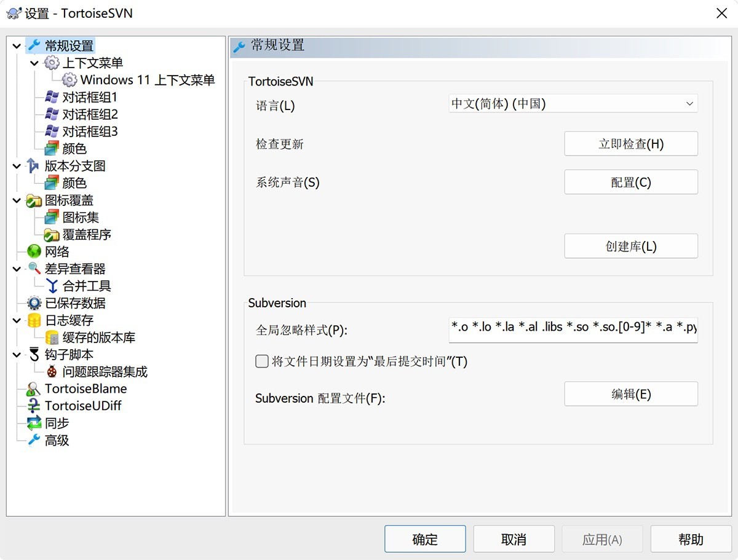The height and width of the screenshot is (560, 738).
Task: Expand the 钩子脚本 tree node
Action: [x=16, y=354]
